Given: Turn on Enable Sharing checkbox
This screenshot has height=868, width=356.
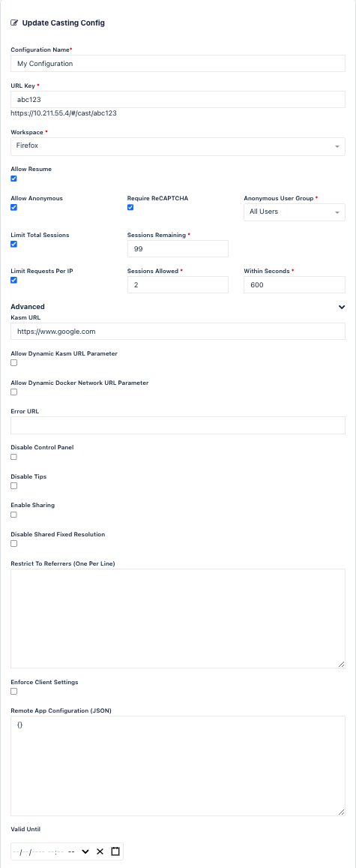Looking at the screenshot, I should 13,515.
